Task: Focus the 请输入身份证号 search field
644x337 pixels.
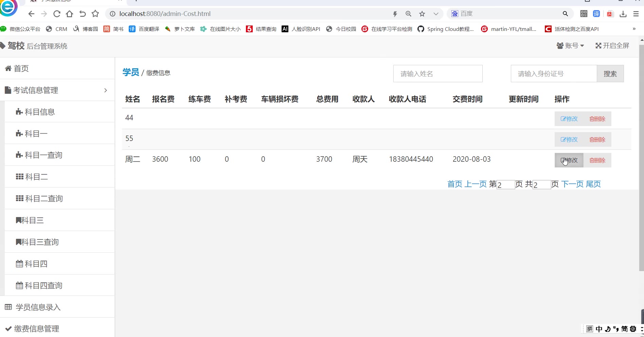Action: coord(554,74)
